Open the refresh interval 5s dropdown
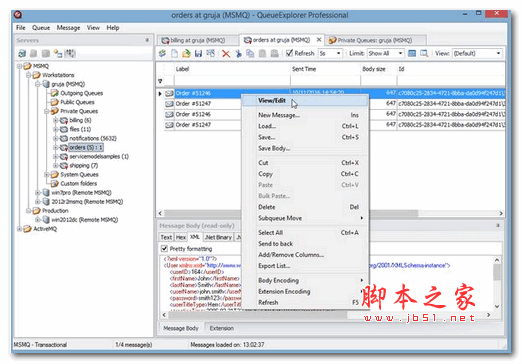522x364 pixels. click(x=339, y=53)
